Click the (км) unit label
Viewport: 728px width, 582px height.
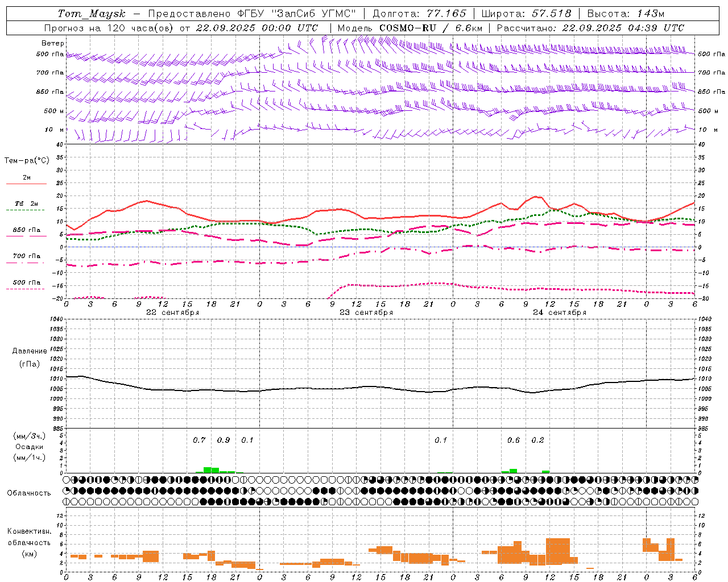[30, 554]
